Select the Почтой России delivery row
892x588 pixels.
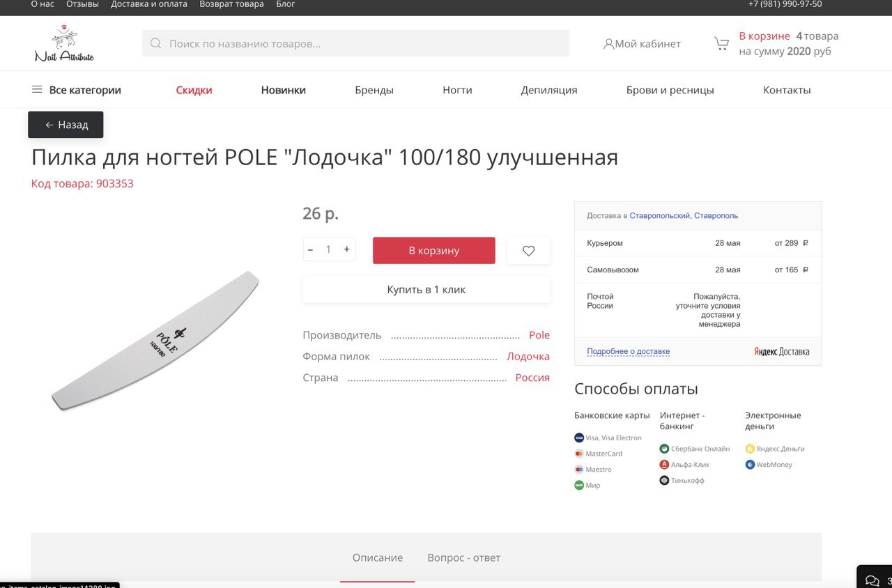pos(698,310)
